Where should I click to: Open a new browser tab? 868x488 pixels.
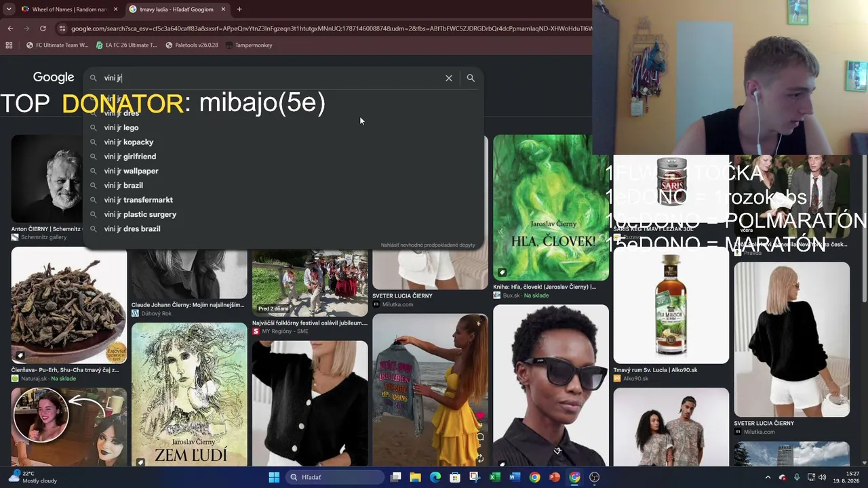tap(239, 9)
